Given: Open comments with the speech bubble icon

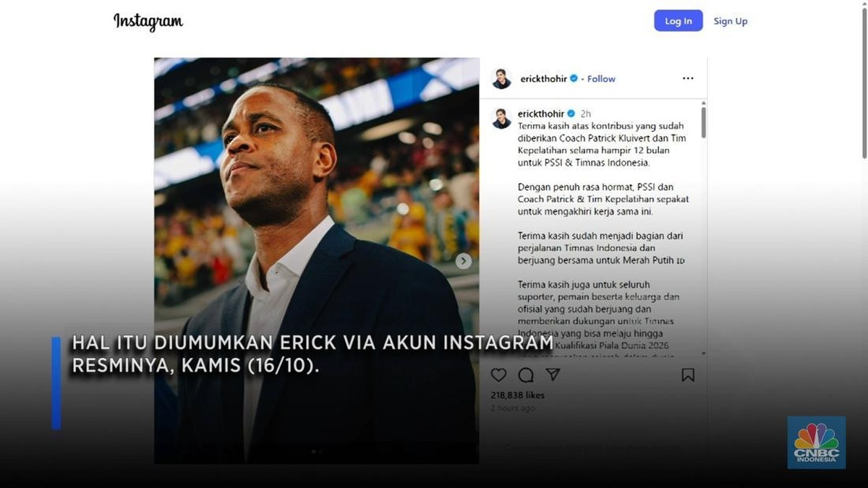Looking at the screenshot, I should tap(526, 374).
